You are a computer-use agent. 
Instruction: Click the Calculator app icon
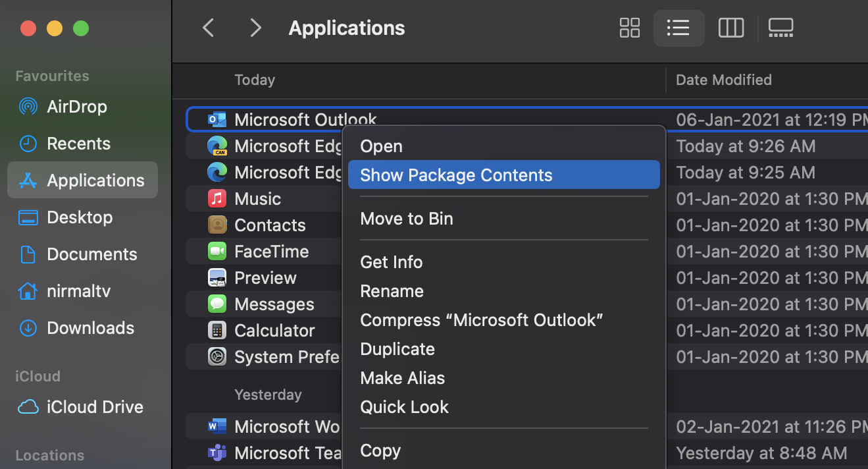(x=217, y=330)
